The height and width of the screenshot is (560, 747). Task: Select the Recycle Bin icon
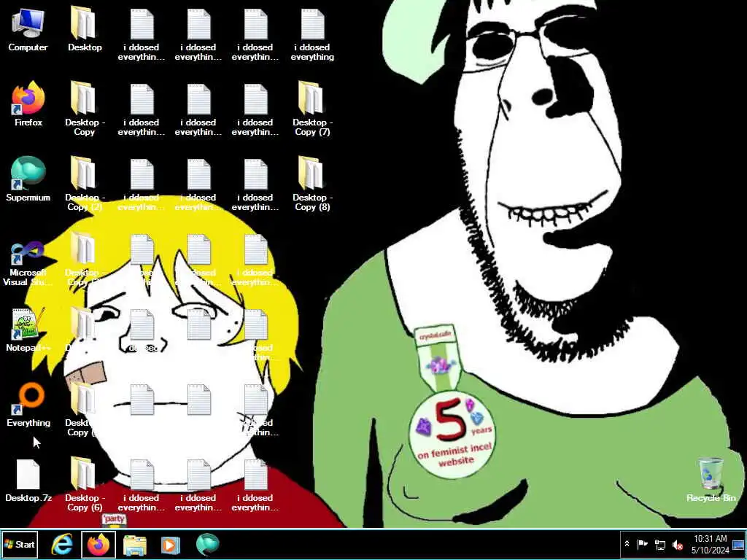pos(711,480)
